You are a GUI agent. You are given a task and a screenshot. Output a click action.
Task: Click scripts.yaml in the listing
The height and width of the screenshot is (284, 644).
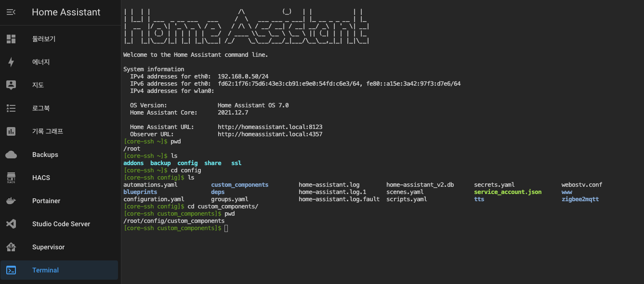[x=407, y=199]
